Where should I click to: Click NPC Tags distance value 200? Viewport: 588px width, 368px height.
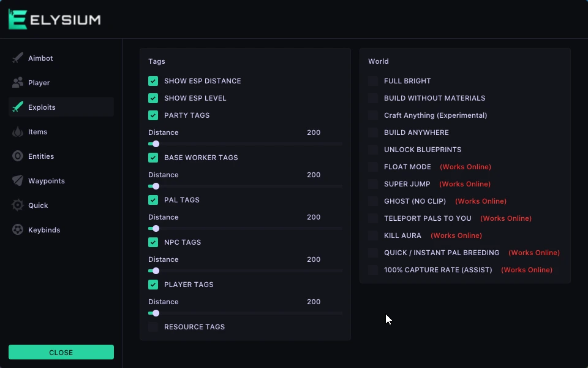314,259
